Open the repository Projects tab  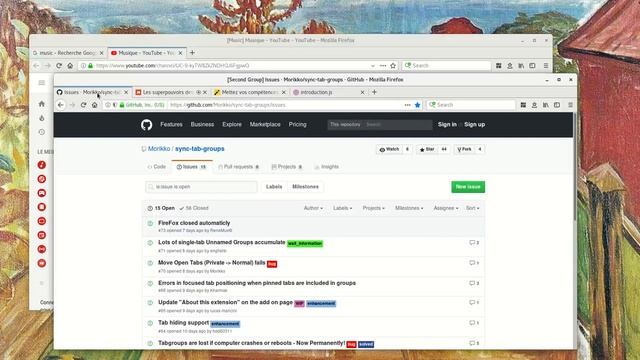287,167
